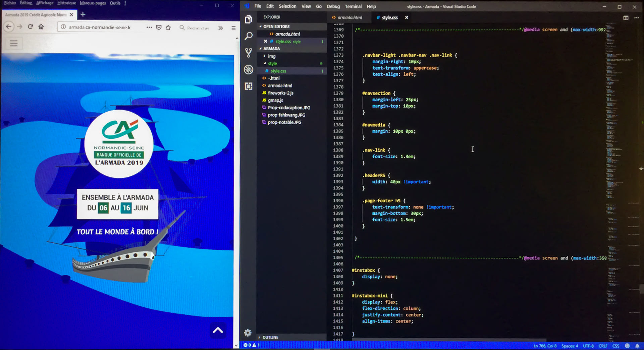Show more Firefox toolbar items chevron
Screen dimensions: 644x350
coord(220,28)
